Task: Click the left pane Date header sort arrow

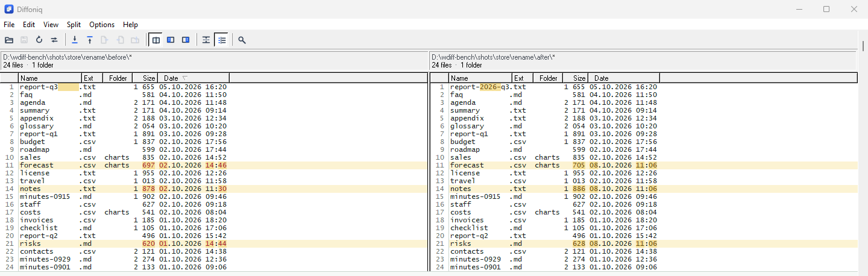Action: (x=185, y=78)
